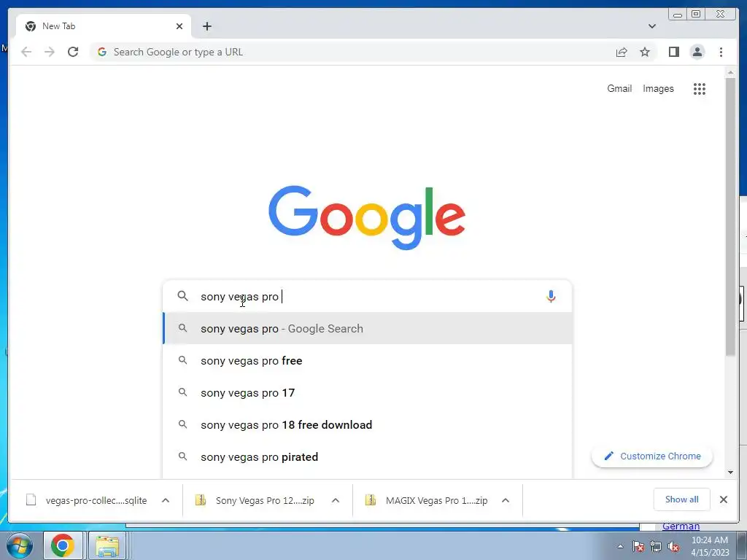This screenshot has height=560, width=747.
Task: Bookmark this tab with star icon
Action: coord(645,52)
